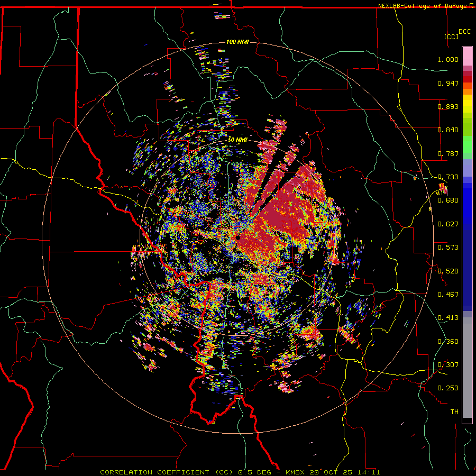
Task: Click the 0.680 legend value
Action: click(448, 200)
